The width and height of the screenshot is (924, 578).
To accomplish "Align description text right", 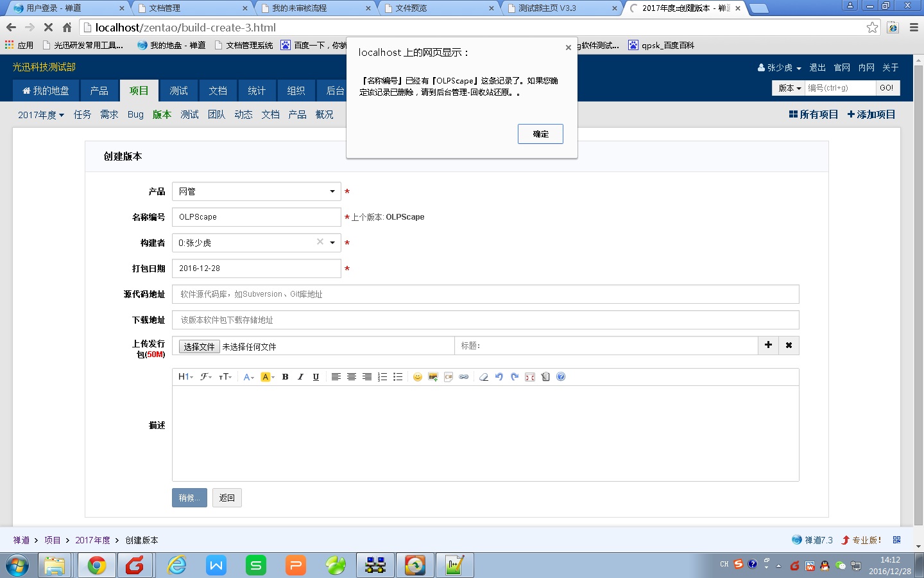I will [x=367, y=377].
